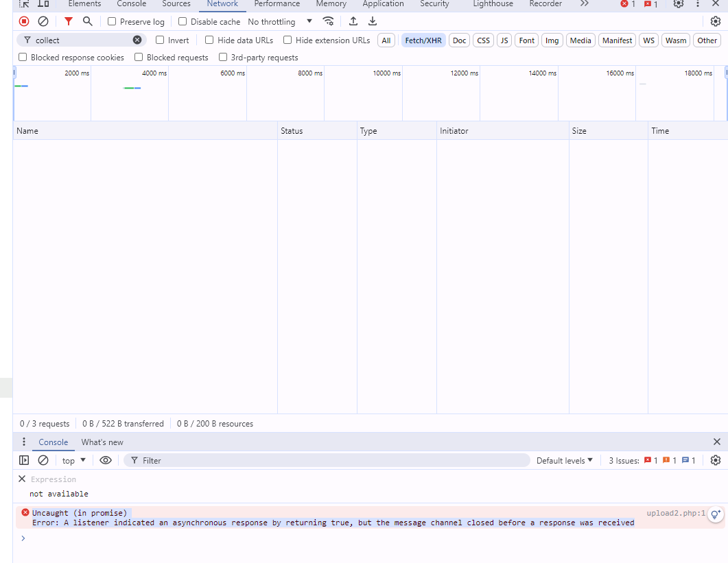This screenshot has height=563, width=728.
Task: Toggle device toolbar icon
Action: click(x=43, y=3)
